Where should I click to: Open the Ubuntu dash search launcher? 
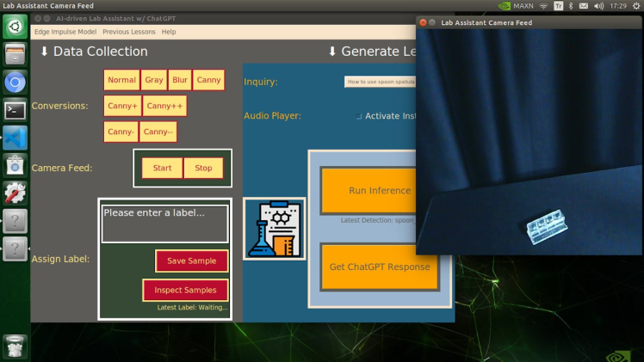[15, 27]
